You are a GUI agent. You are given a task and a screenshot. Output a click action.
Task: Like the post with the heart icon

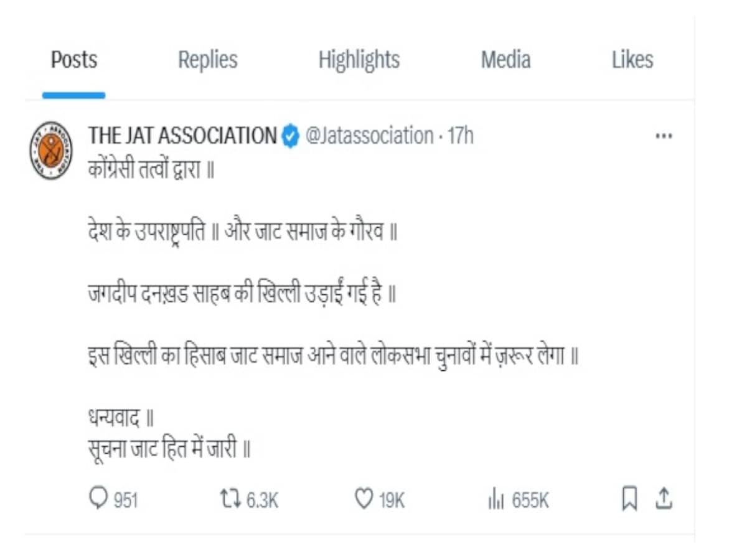coord(363,499)
